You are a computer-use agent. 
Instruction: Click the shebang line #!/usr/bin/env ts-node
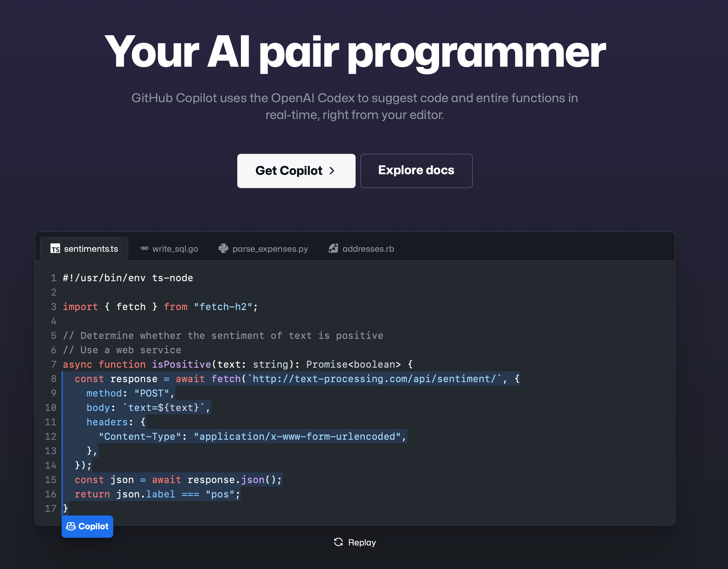(128, 278)
